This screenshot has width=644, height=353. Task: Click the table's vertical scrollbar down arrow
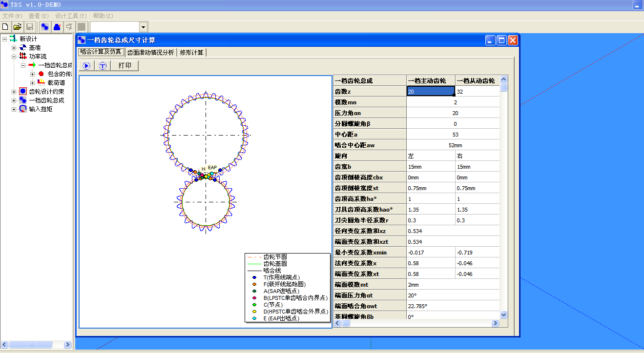pos(504,315)
